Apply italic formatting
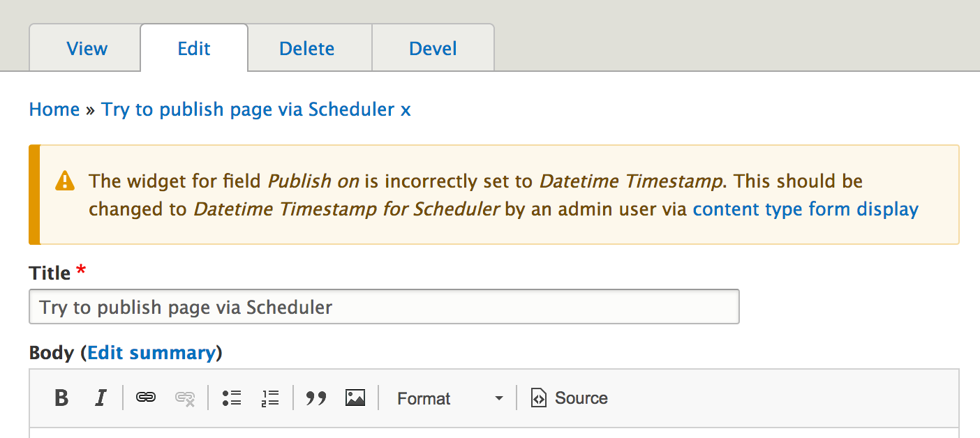980x438 pixels. coord(101,398)
